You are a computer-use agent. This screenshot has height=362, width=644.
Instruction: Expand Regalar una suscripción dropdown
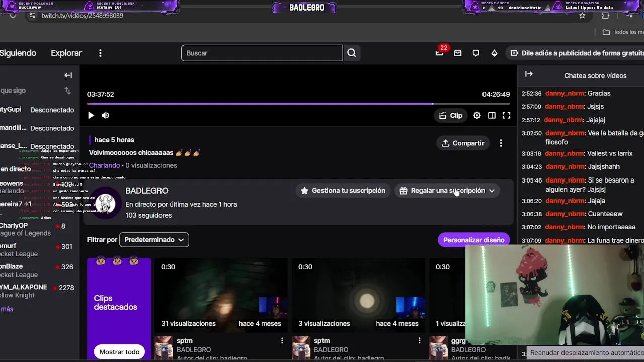coord(447,191)
